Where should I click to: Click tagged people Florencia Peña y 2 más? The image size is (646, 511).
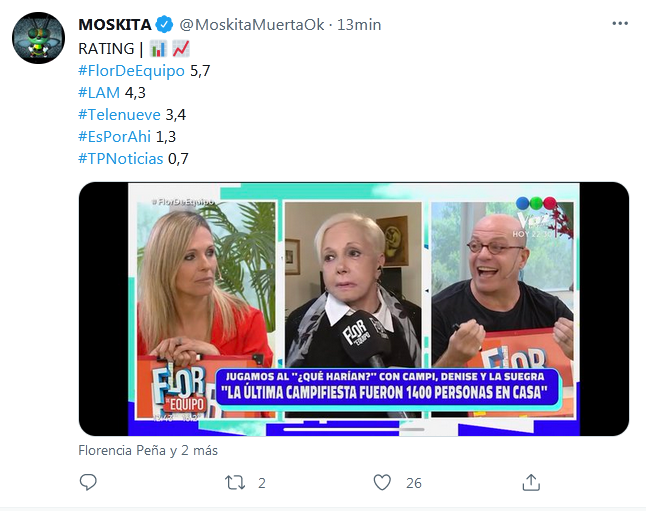point(148,450)
